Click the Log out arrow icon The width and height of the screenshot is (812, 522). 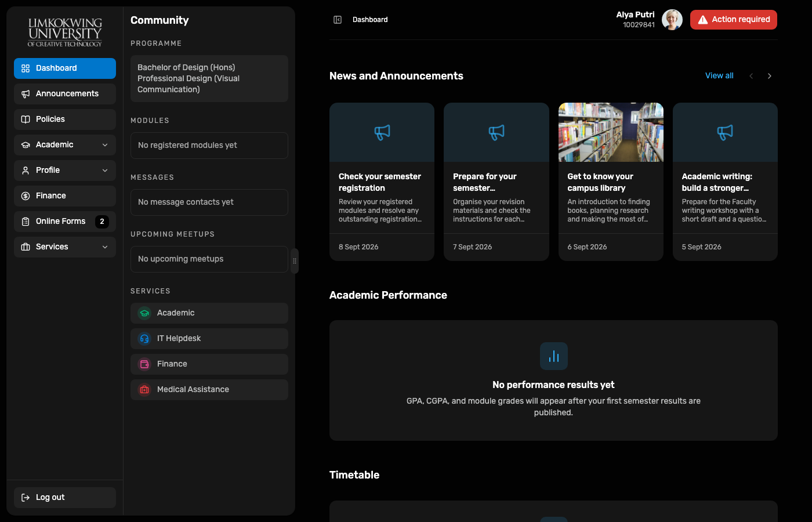coord(26,498)
